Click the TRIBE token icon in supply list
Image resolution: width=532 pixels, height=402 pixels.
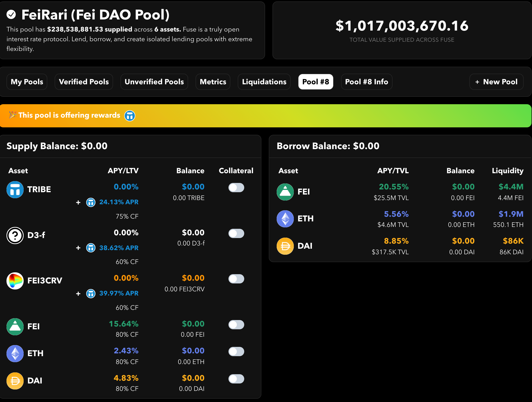click(x=15, y=190)
